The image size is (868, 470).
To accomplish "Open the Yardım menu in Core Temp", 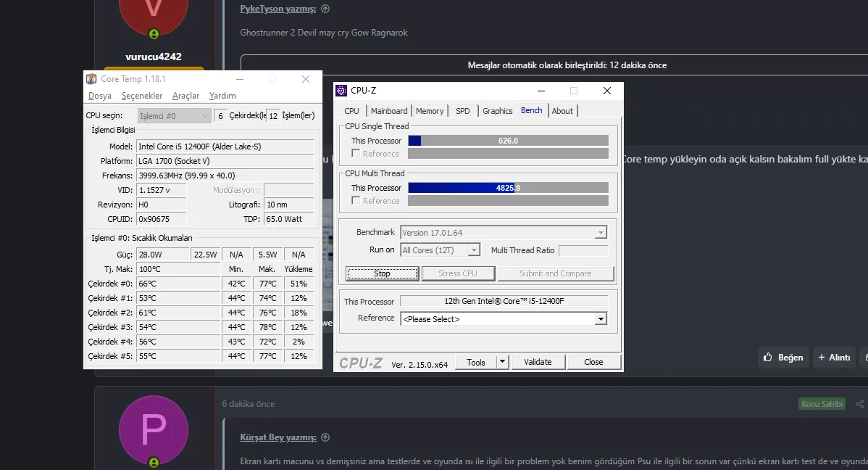I will [222, 96].
